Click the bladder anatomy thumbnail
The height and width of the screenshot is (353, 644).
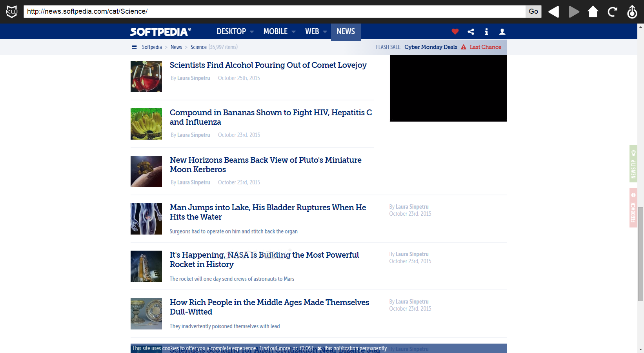coord(146,219)
